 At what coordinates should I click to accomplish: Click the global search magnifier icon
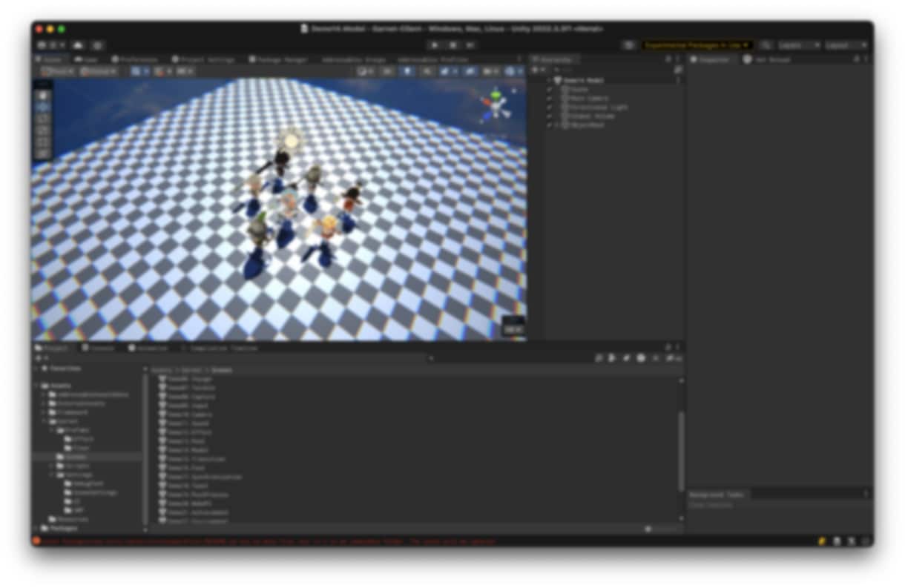pos(766,45)
